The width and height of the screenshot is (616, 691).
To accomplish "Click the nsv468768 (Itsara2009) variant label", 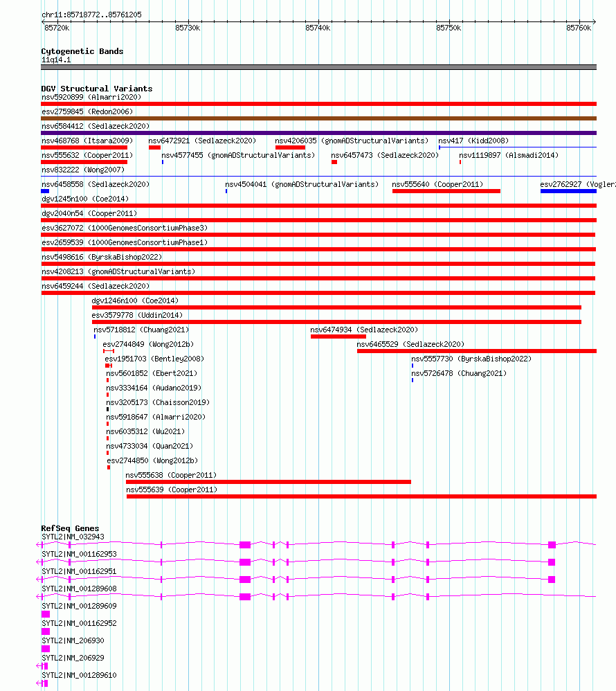I will (x=87, y=141).
